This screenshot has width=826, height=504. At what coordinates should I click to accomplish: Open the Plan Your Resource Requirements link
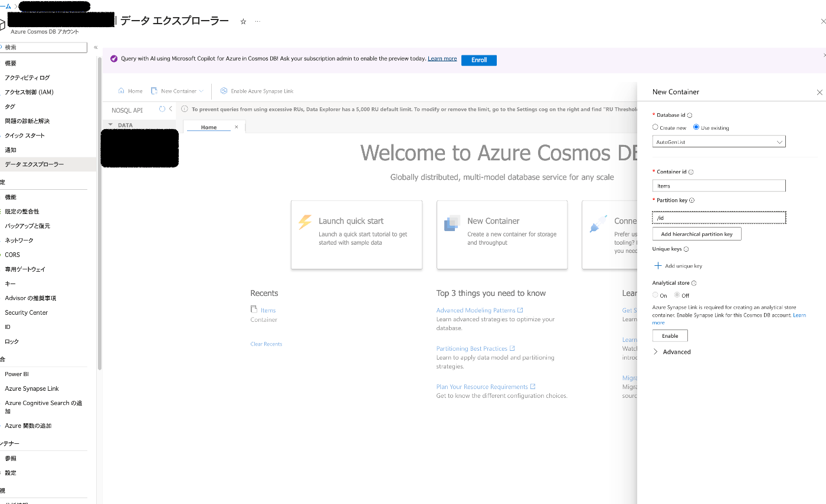486,387
